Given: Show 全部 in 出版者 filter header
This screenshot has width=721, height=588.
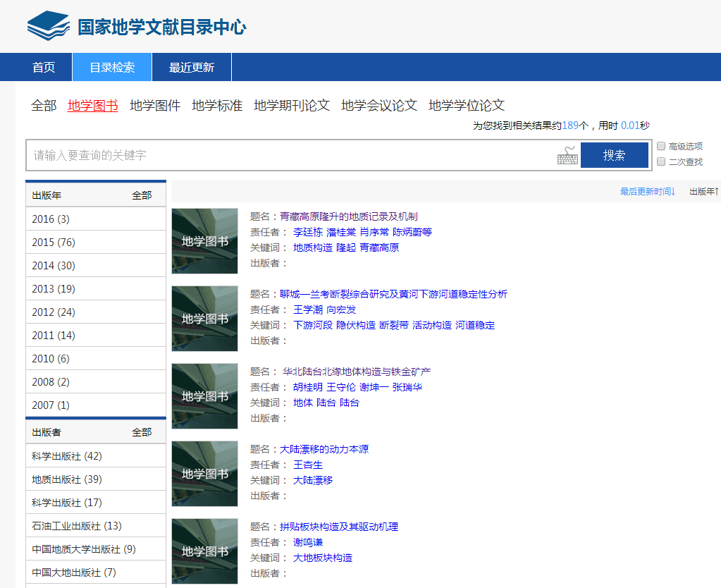Looking at the screenshot, I should 142,432.
